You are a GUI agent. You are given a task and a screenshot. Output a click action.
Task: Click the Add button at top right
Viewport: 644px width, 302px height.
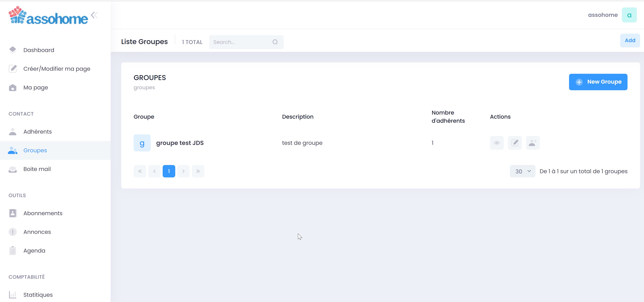pos(630,40)
